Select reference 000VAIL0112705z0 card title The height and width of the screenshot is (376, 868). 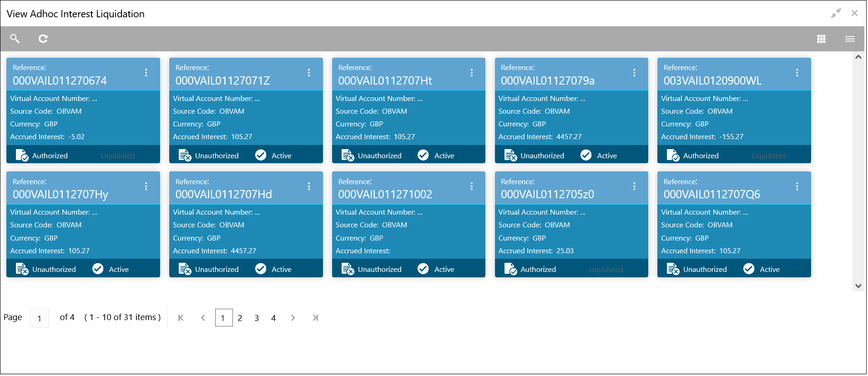548,195
